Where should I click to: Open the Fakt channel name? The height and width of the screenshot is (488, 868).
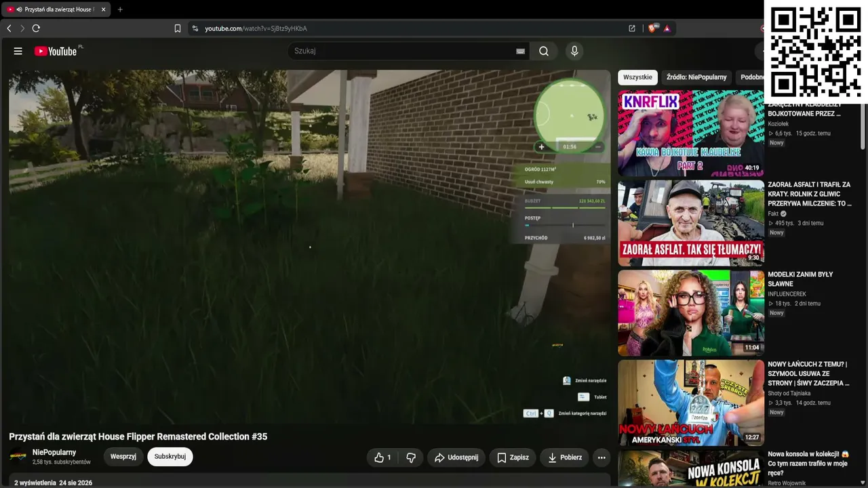coord(773,213)
